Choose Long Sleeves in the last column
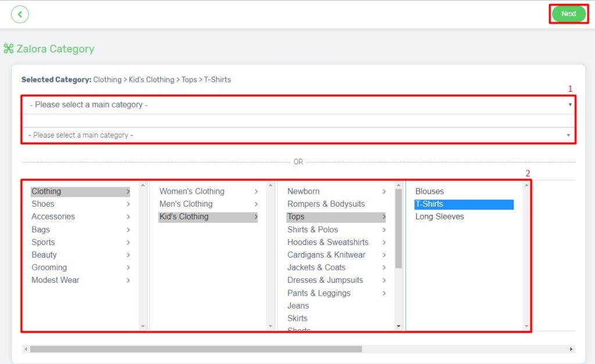595x364 pixels. pyautogui.click(x=464, y=217)
